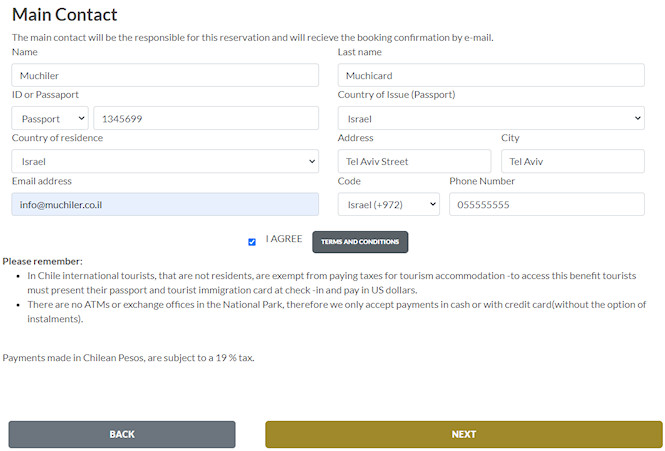Expand the Israel (+972) phone code dropdown

(x=389, y=204)
